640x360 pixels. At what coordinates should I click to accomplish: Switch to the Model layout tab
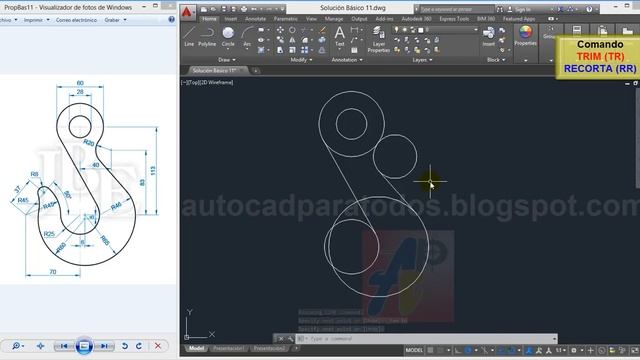196,349
